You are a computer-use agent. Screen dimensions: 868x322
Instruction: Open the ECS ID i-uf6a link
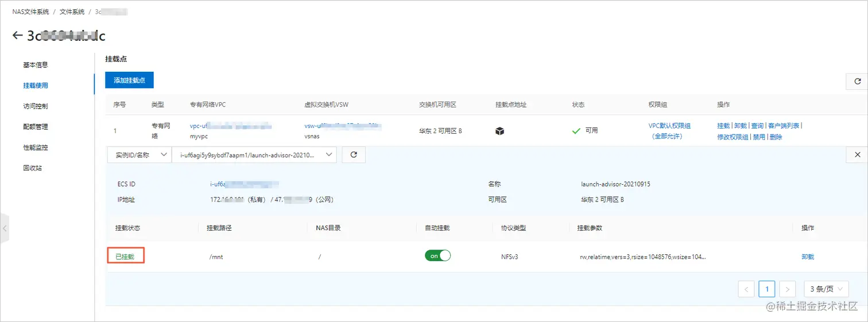tap(245, 184)
